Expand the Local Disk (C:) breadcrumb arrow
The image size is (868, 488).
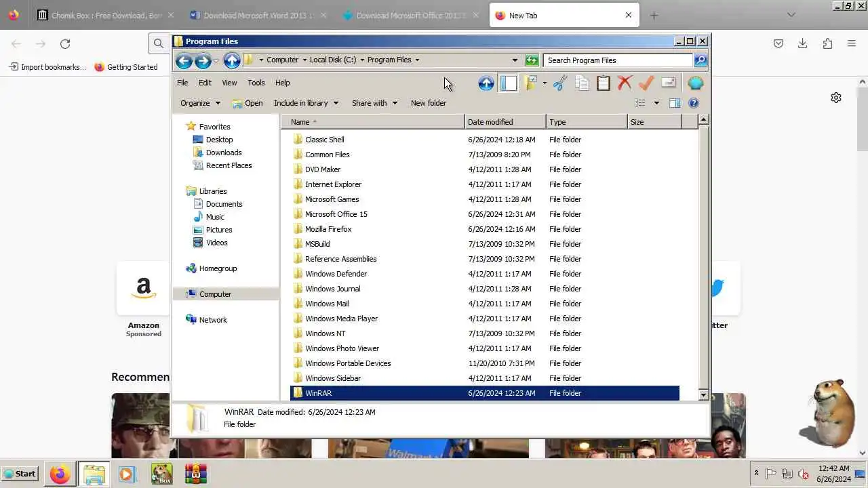362,60
